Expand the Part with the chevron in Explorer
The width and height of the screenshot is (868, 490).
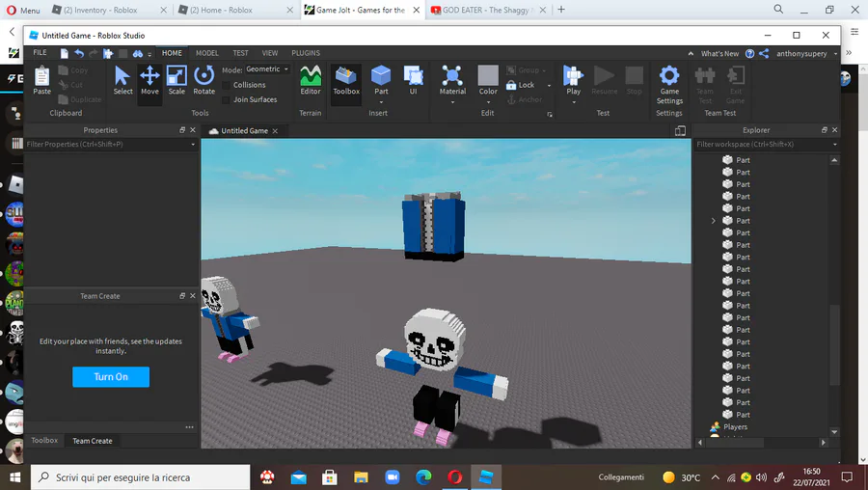tap(713, 221)
